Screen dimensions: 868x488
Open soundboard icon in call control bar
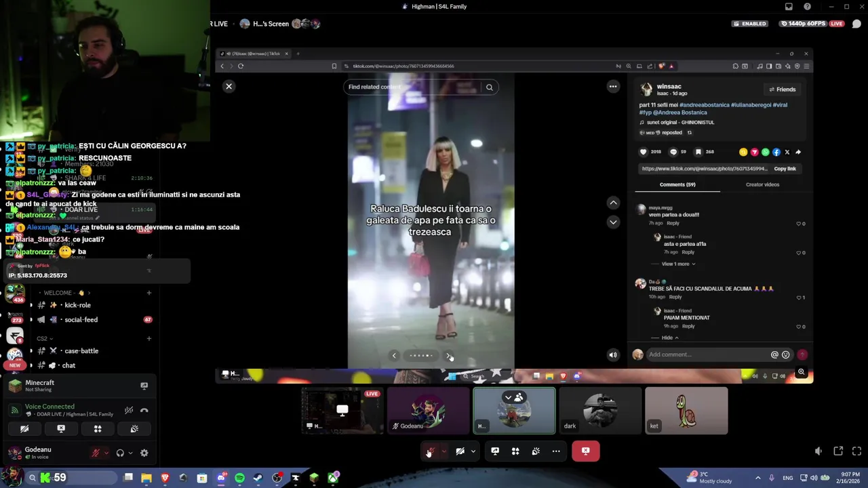[x=536, y=451]
